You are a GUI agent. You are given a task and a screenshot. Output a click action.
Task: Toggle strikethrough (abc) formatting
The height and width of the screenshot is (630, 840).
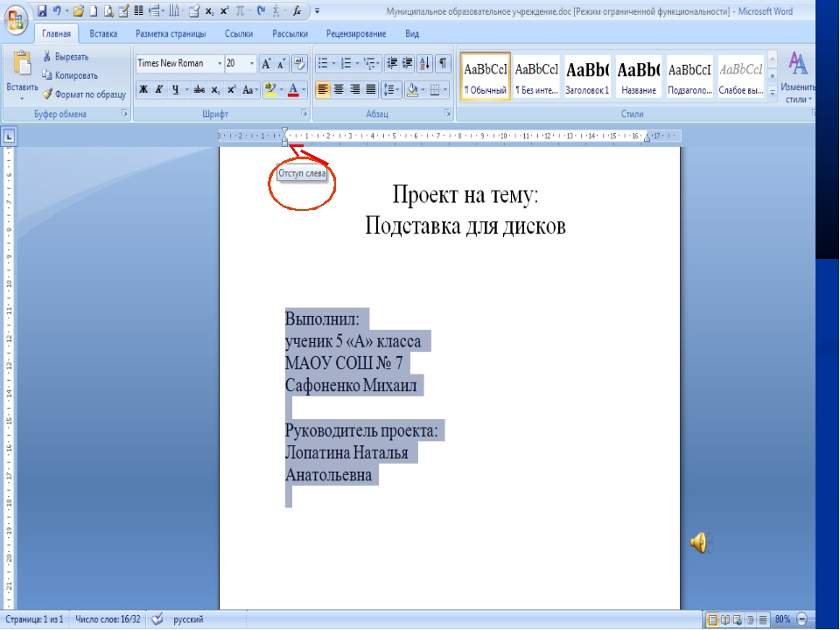pyautogui.click(x=199, y=89)
